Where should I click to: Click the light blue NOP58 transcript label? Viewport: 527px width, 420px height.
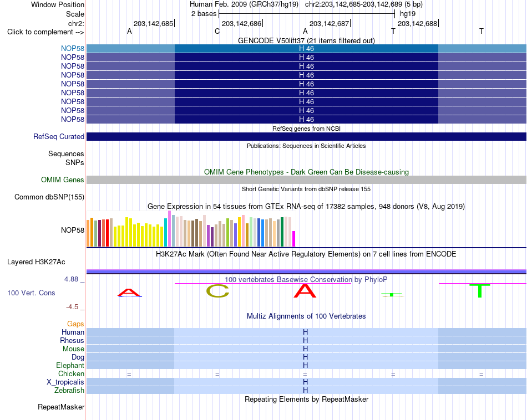72,48
